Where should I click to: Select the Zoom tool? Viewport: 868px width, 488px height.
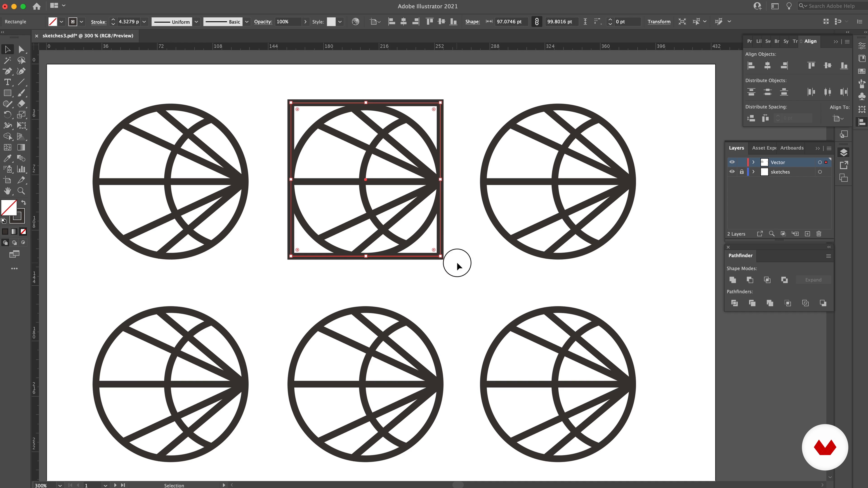tap(21, 191)
